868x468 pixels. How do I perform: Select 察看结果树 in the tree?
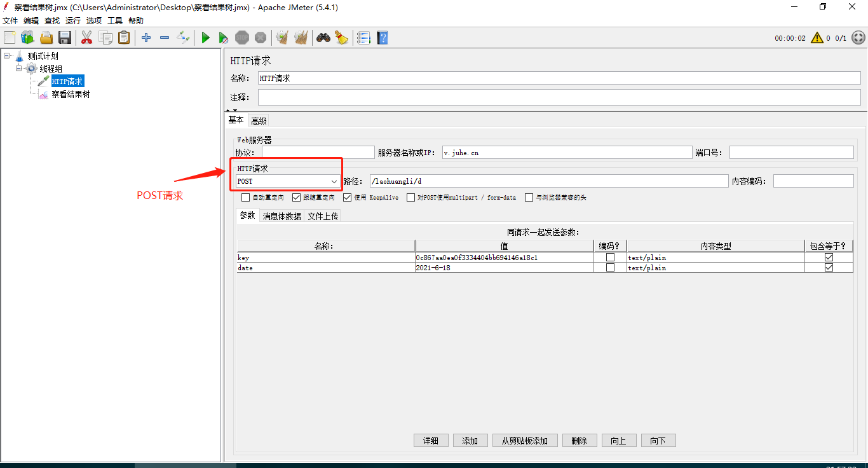coord(71,94)
